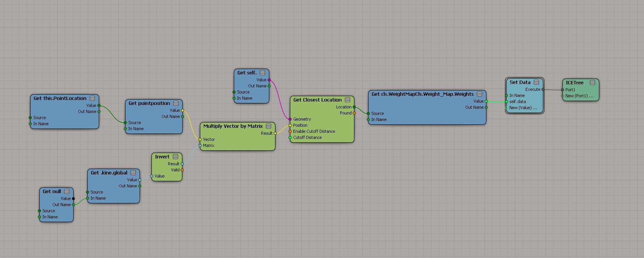Image resolution: width=644 pixels, height=258 pixels.
Task: Click the Get Closest Location node icon
Action: pyautogui.click(x=348, y=100)
